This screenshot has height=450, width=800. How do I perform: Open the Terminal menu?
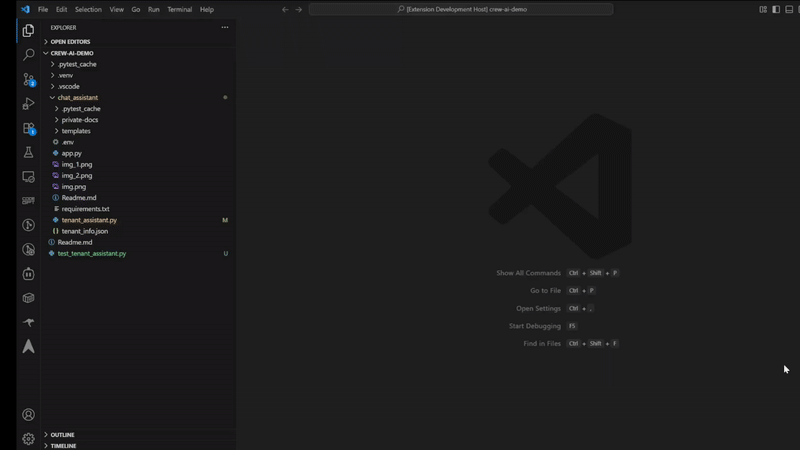pos(179,9)
